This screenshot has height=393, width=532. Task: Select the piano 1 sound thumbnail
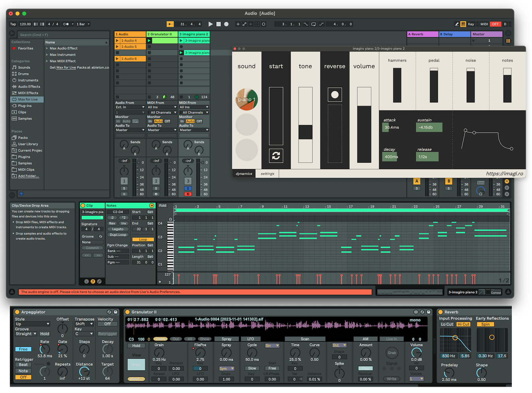247,100
